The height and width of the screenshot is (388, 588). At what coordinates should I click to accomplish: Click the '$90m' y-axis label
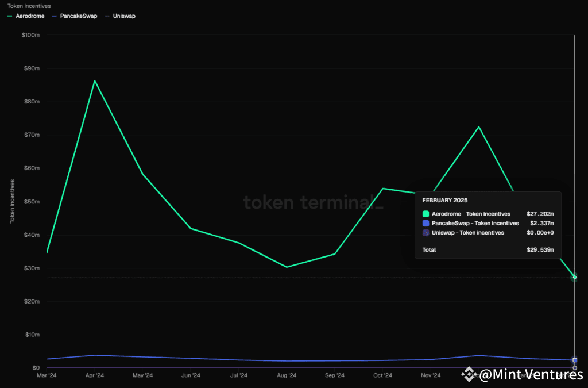tap(32, 68)
